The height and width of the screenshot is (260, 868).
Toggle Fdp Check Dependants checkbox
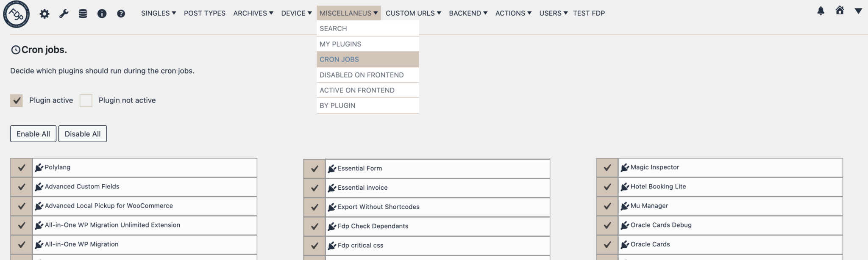(x=314, y=226)
